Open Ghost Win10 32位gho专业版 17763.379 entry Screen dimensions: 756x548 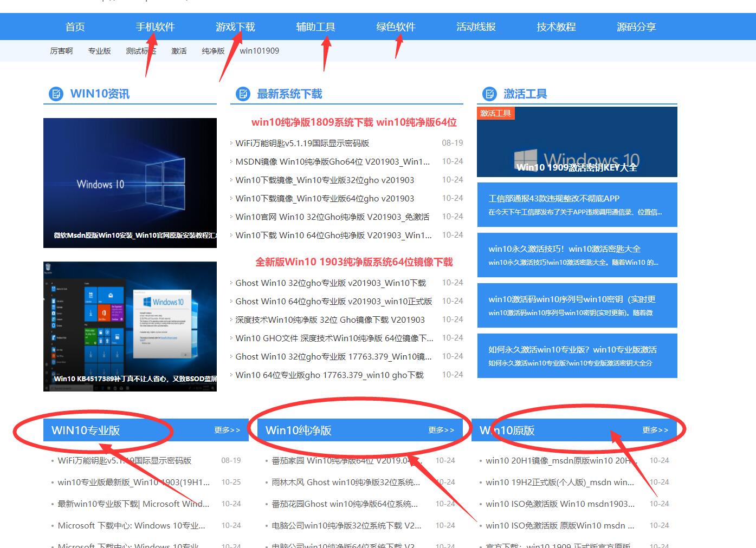click(334, 356)
